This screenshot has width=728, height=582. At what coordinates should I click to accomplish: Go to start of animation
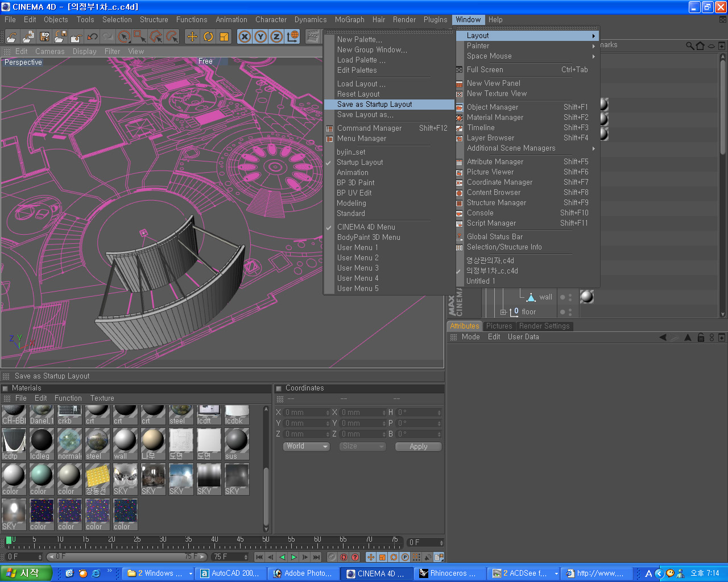[259, 557]
